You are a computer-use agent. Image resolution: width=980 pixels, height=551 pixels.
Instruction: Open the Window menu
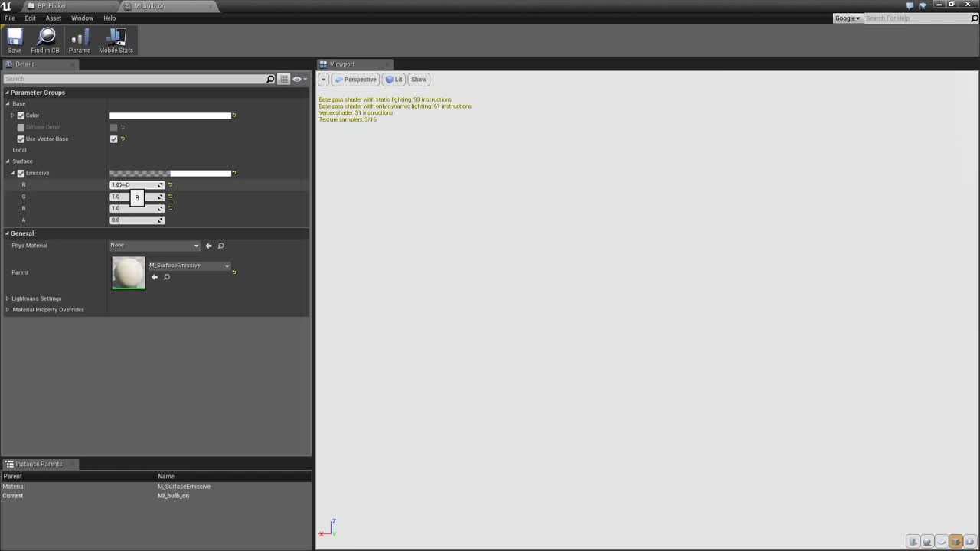pos(82,18)
